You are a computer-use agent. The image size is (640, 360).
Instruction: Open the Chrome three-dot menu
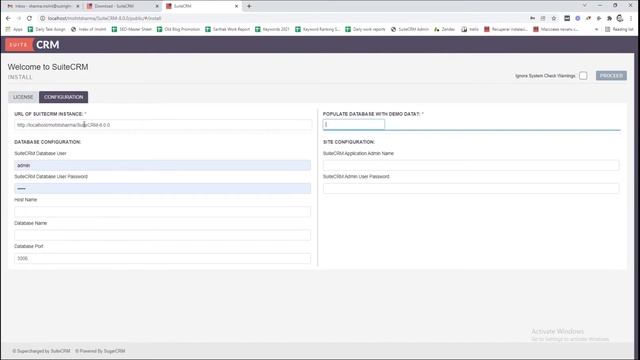(631, 18)
